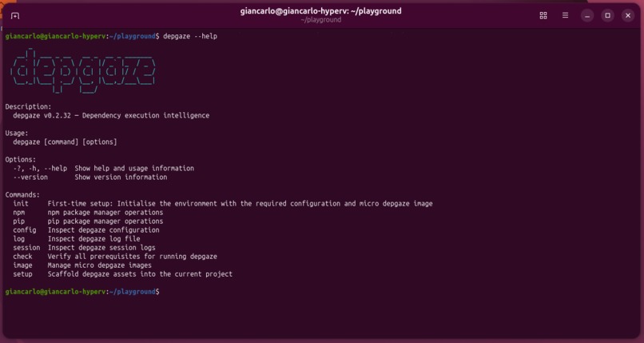644x343 pixels.
Task: Click the 'check' command name
Action: (22, 257)
